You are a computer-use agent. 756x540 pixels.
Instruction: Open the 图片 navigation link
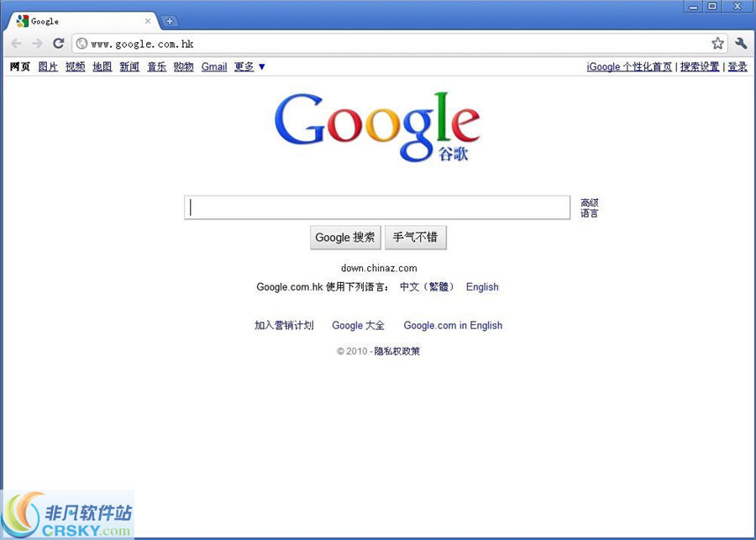click(x=48, y=66)
